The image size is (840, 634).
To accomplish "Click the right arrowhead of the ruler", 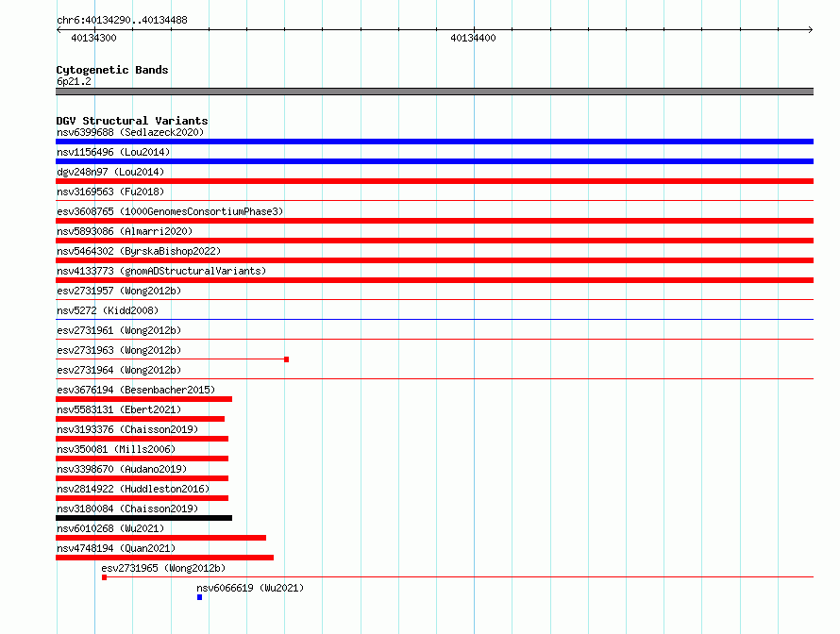I will tap(811, 30).
